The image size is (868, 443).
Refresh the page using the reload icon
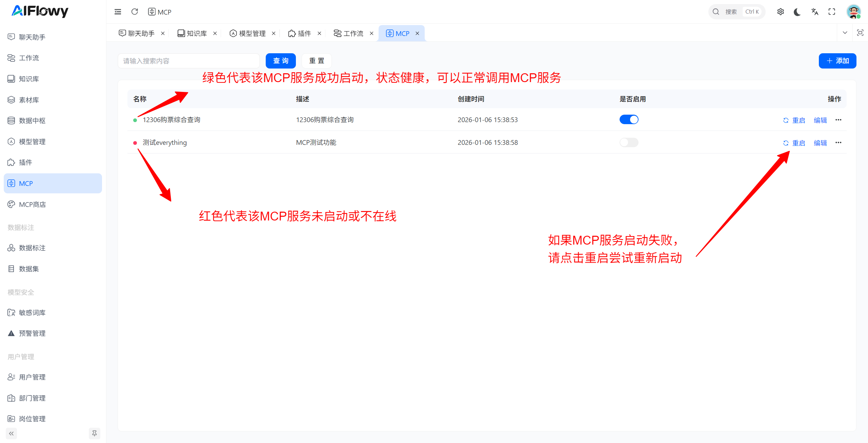click(x=135, y=11)
